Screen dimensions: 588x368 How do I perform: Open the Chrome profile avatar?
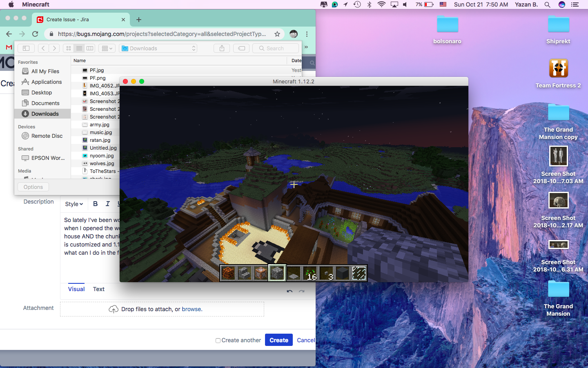click(x=294, y=34)
